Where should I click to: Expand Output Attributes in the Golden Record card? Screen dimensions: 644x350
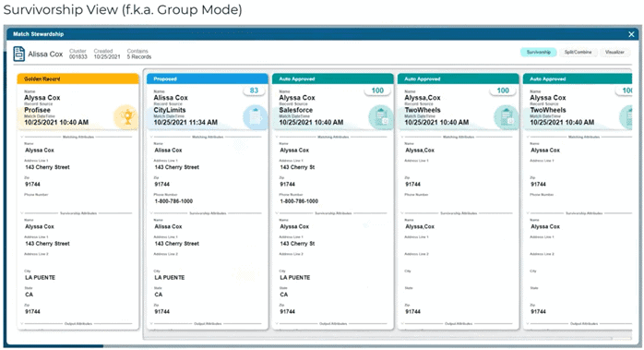22,323
